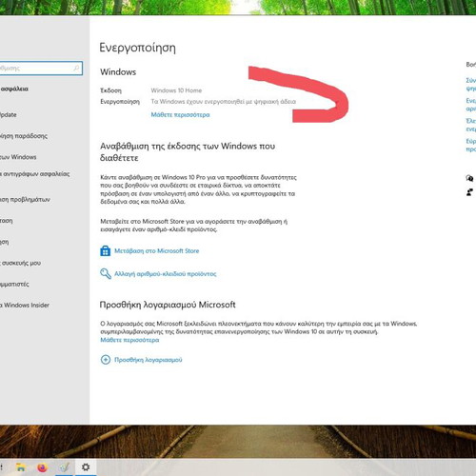Screen dimensions: 476x476
Task: Click Προσθήκη λογαριασμού link
Action: (x=149, y=360)
